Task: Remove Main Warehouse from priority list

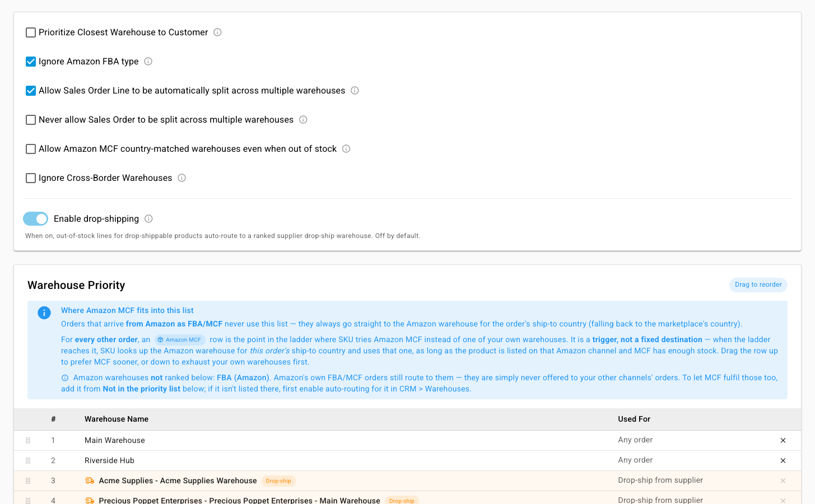Action: click(x=783, y=441)
